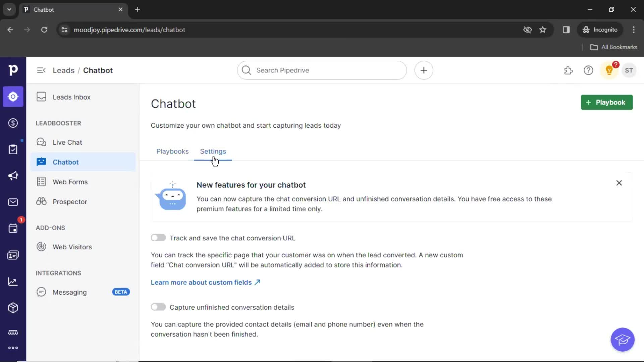Select the Settings tab

click(x=213, y=151)
